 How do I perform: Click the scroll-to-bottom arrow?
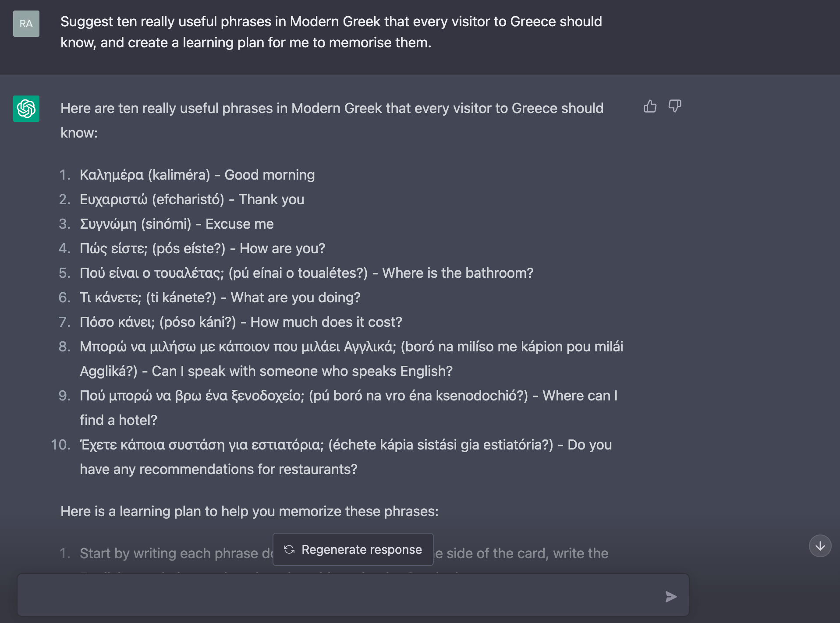(820, 546)
